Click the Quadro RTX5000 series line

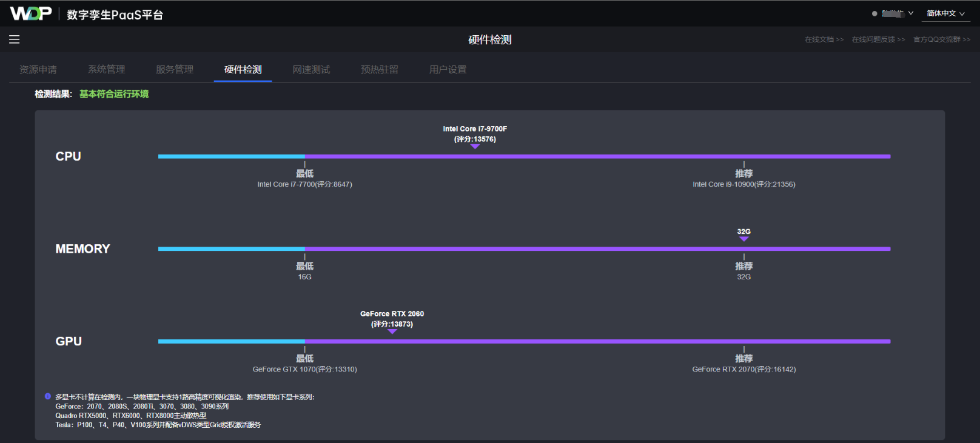131,416
